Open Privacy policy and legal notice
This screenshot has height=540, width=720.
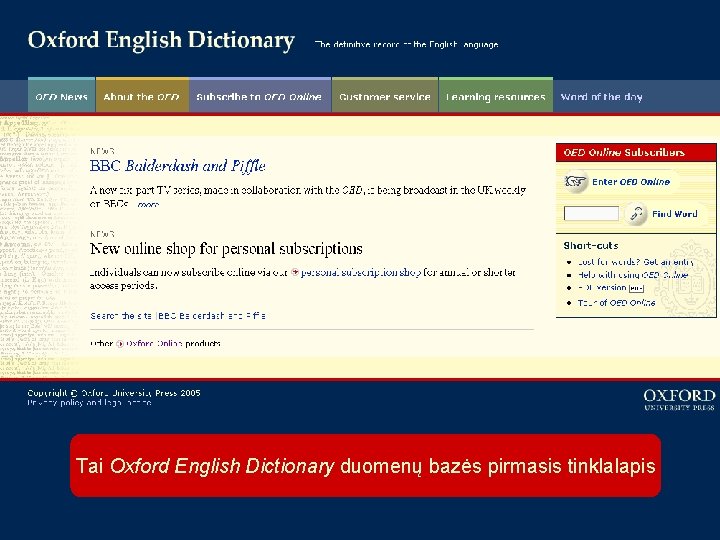coord(89,403)
